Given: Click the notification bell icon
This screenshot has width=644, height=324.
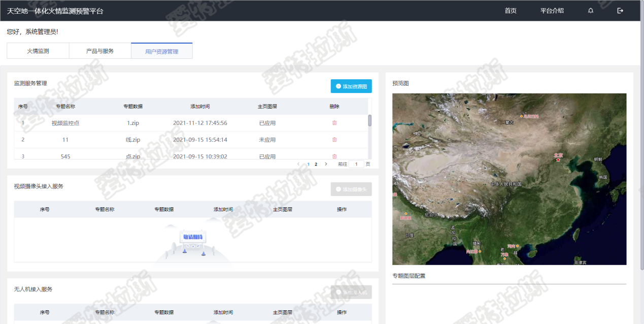Looking at the screenshot, I should tap(591, 11).
